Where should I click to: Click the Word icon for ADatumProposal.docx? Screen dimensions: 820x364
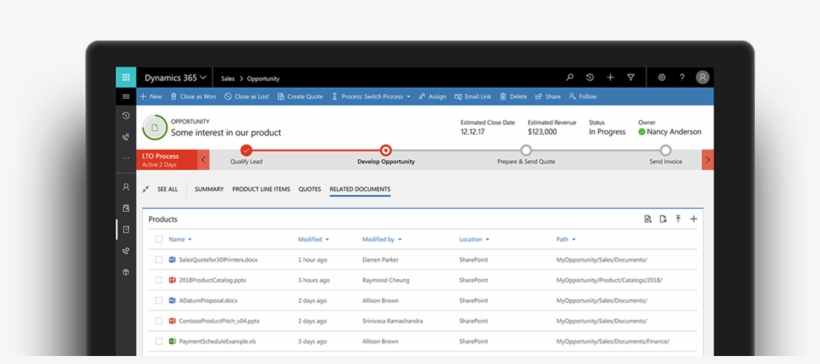coord(172,301)
